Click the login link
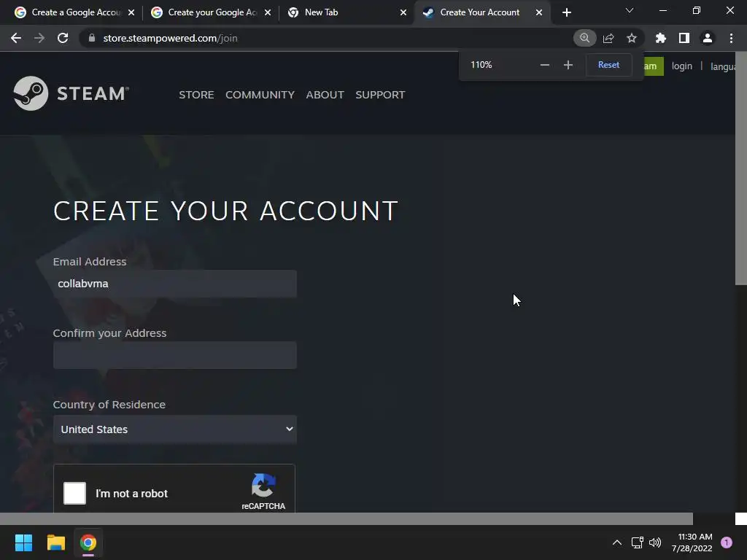This screenshot has width=747, height=560. pos(682,66)
